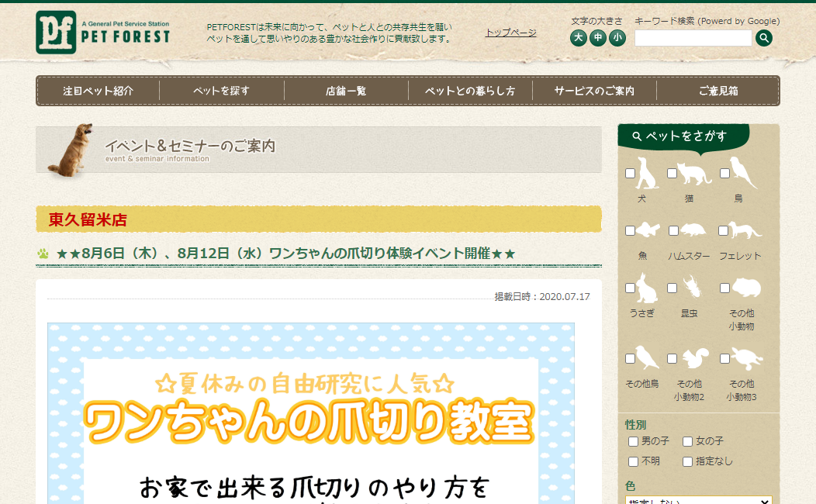The width and height of the screenshot is (816, 504).
Task: Follow the トップページ link
Action: pyautogui.click(x=510, y=33)
